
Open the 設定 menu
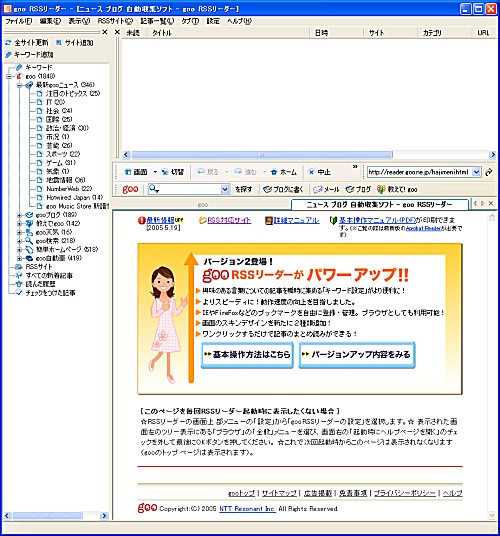(x=213, y=21)
